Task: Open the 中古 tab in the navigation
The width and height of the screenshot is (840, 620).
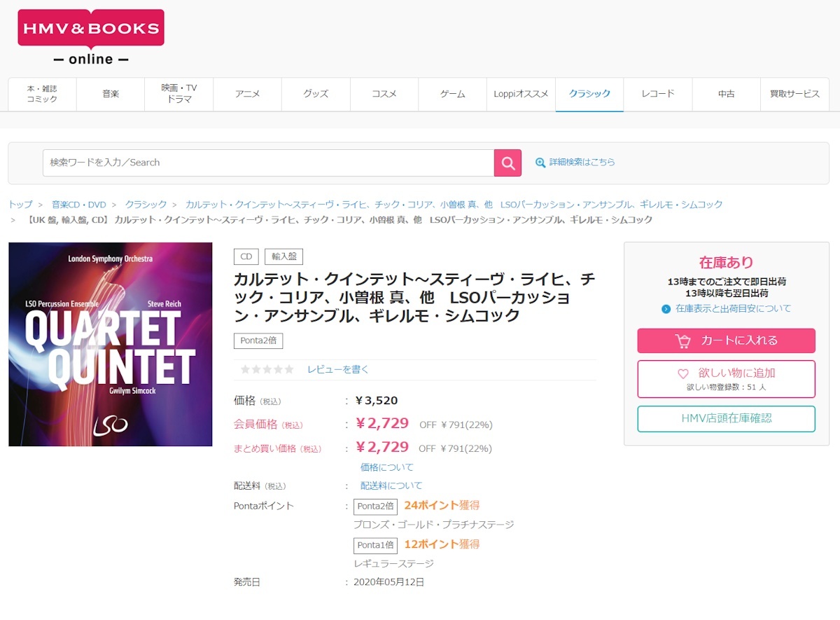Action: click(x=726, y=94)
